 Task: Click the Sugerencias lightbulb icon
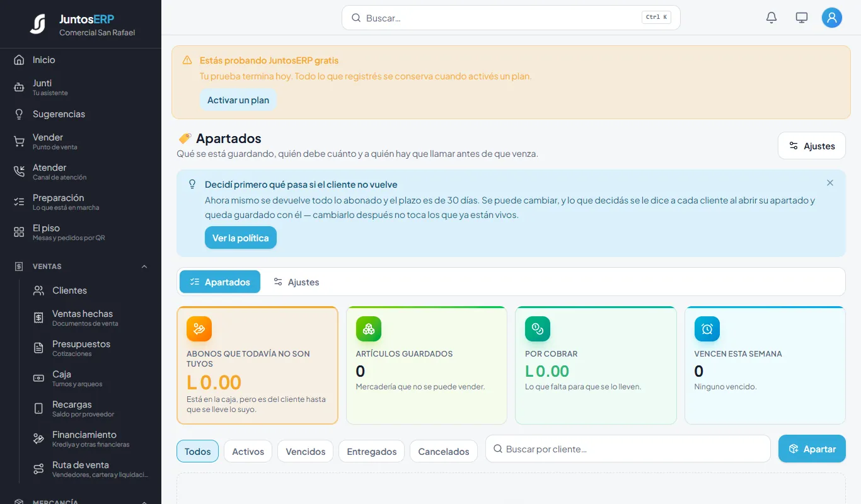[19, 114]
